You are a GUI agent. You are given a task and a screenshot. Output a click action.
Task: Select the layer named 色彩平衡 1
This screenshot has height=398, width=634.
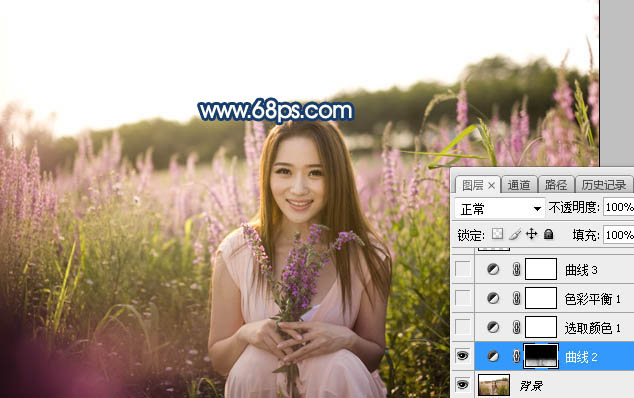[592, 299]
